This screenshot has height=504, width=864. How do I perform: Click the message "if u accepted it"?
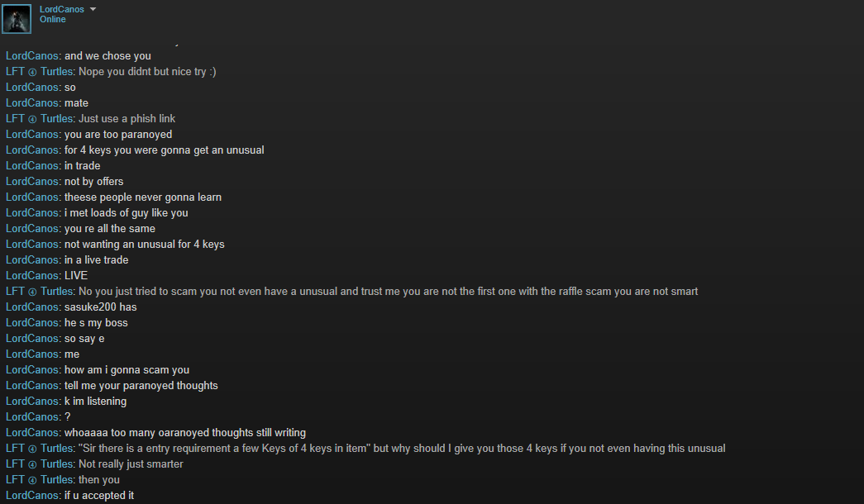[x=98, y=496]
